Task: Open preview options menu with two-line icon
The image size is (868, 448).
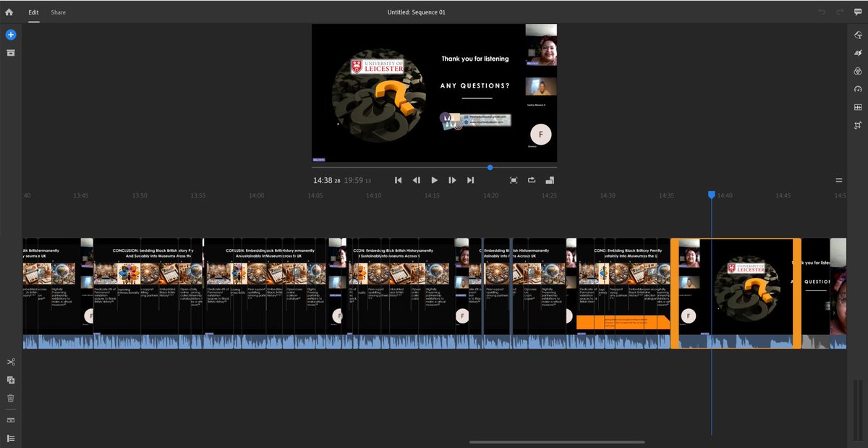Action: [839, 180]
